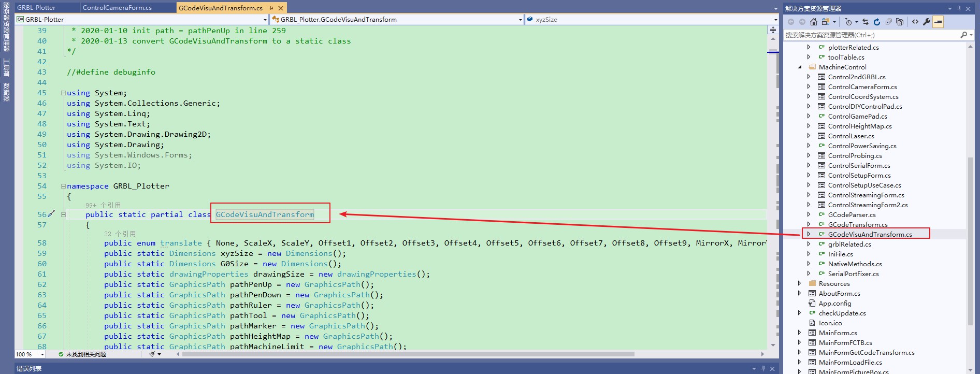Click the collapse all icon in Solution Explorer
Screen dimensions: 980x374
[x=888, y=22]
